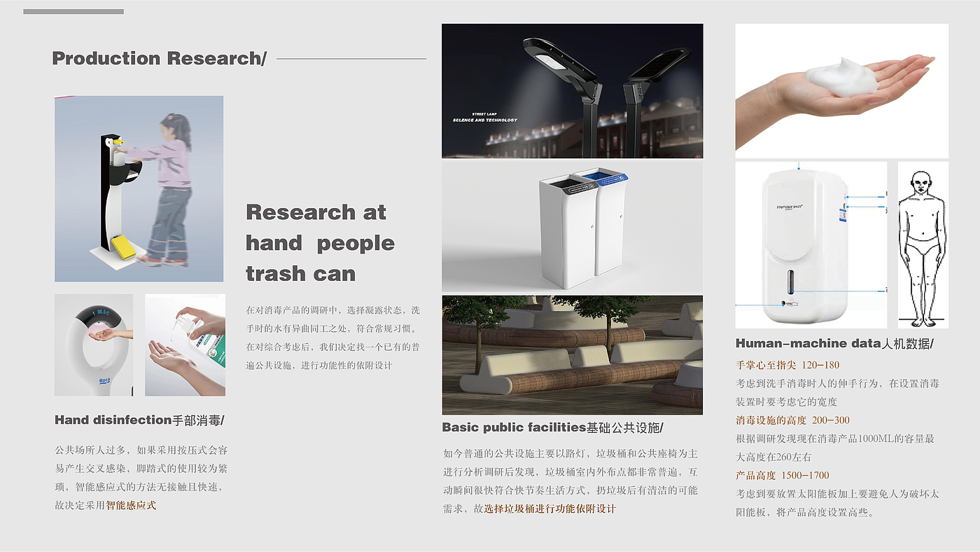Click the human body outline diagram

[923, 245]
